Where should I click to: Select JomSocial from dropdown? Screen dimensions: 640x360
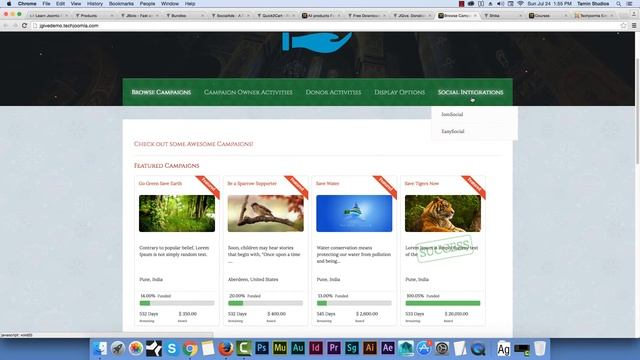[x=452, y=114]
